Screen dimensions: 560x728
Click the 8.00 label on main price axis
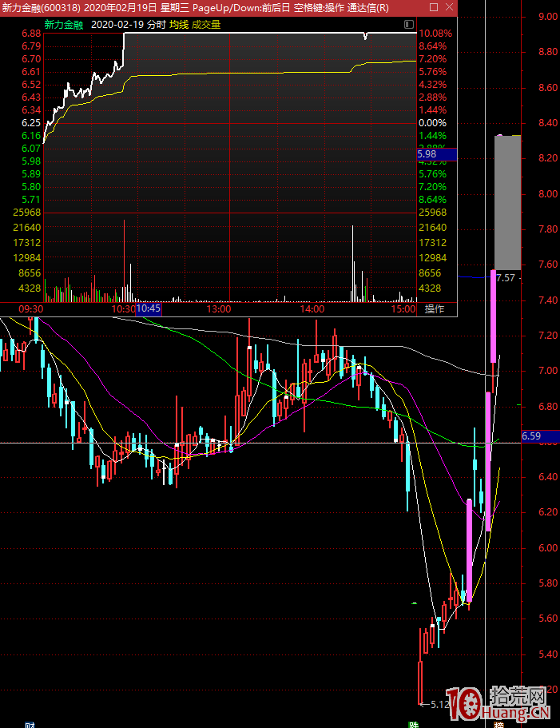[548, 194]
